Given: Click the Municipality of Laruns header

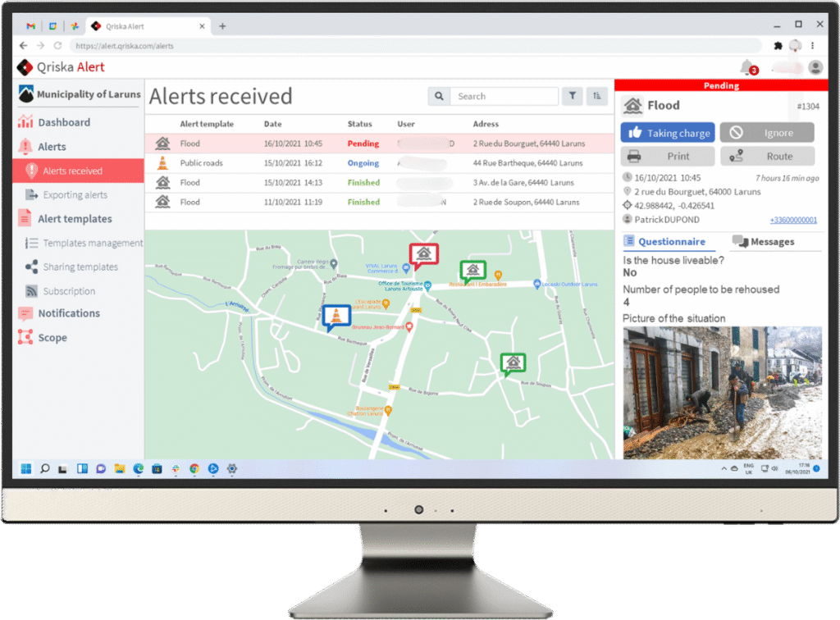Looking at the screenshot, I should pyautogui.click(x=80, y=94).
